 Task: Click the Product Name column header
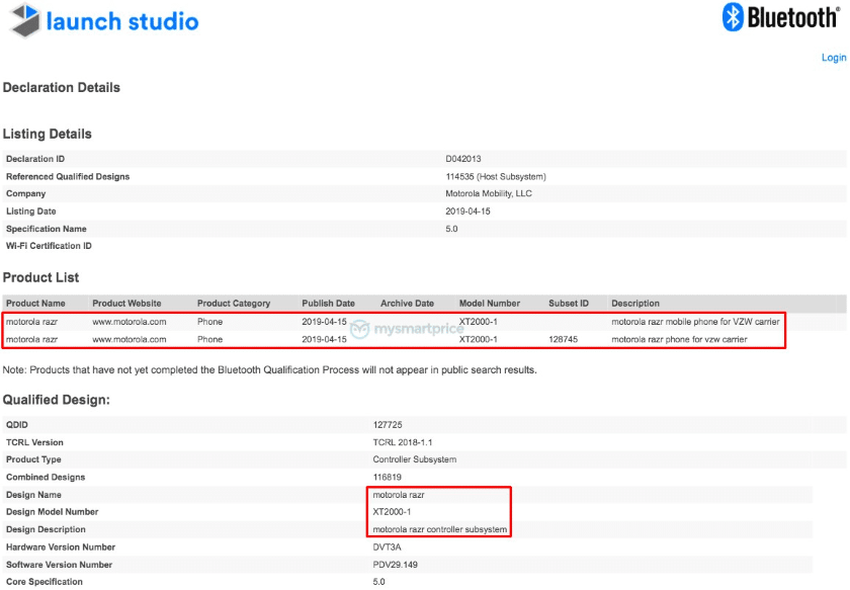36,303
